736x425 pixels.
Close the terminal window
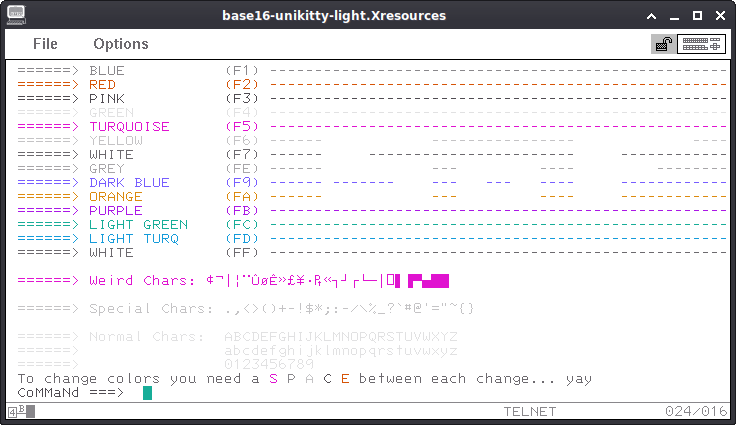tap(721, 16)
